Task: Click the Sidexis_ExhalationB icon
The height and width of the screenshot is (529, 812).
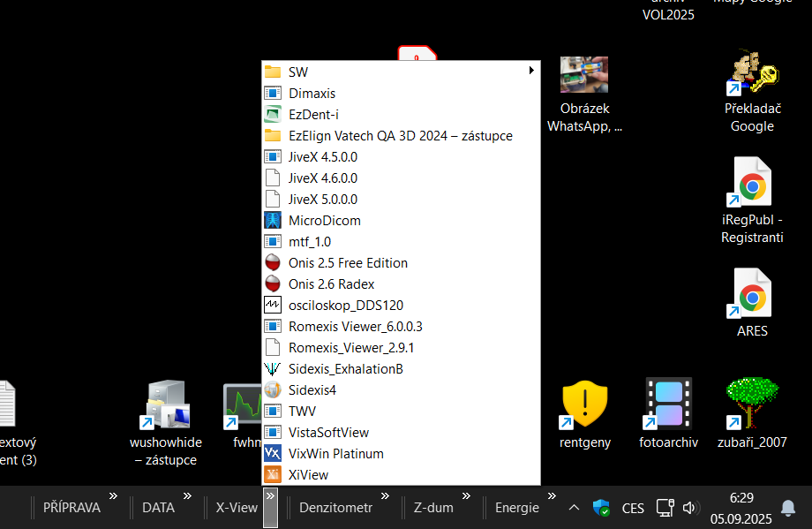Action: (x=273, y=369)
